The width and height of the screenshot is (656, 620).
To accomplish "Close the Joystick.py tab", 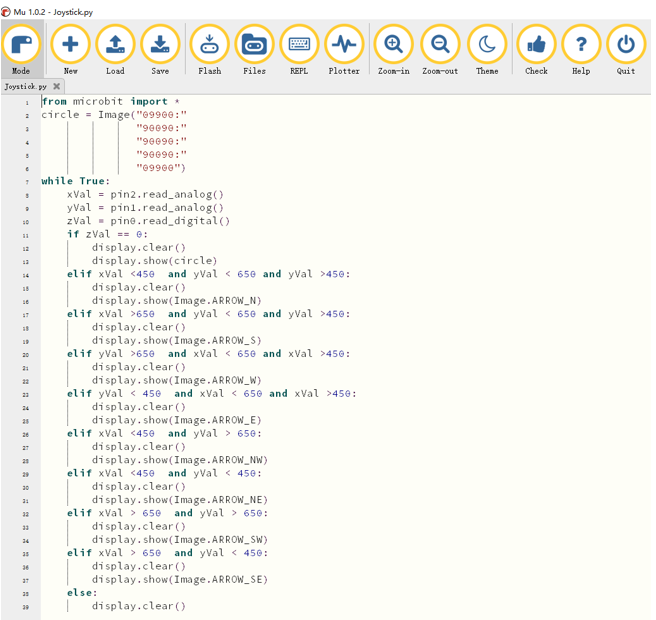I will [56, 86].
